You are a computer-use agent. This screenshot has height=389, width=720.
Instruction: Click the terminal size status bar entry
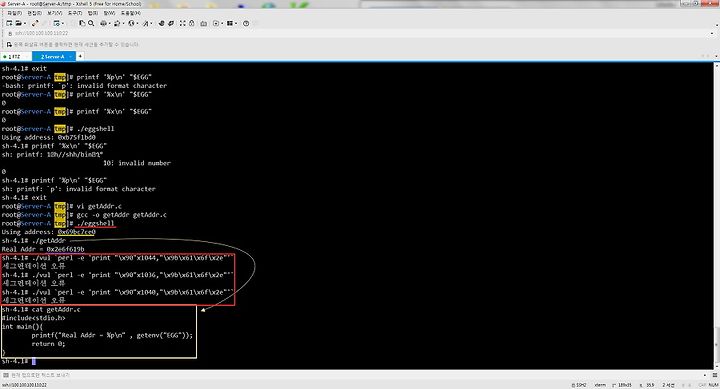coord(622,385)
